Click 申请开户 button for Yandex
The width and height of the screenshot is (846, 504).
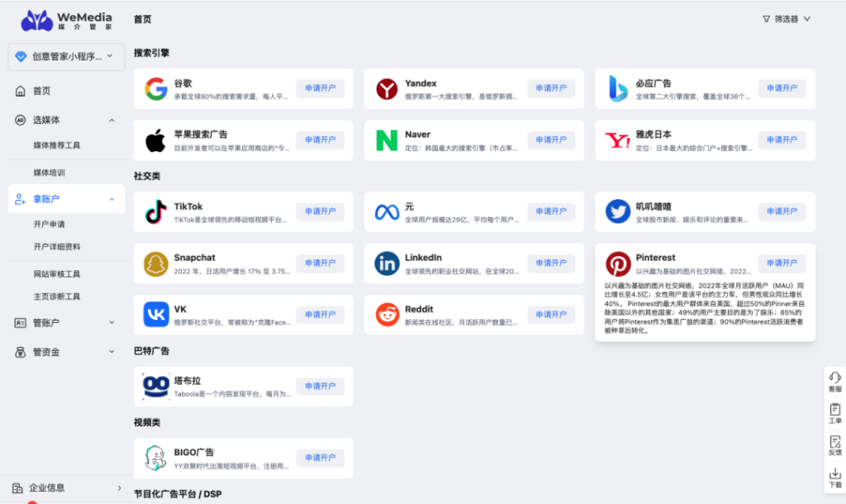click(551, 88)
